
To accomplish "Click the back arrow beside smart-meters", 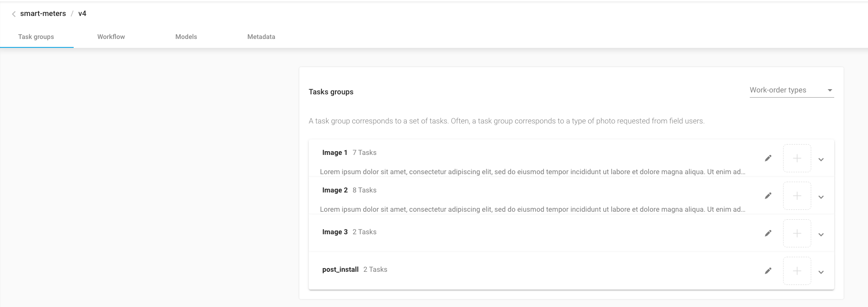I will pyautogui.click(x=14, y=14).
